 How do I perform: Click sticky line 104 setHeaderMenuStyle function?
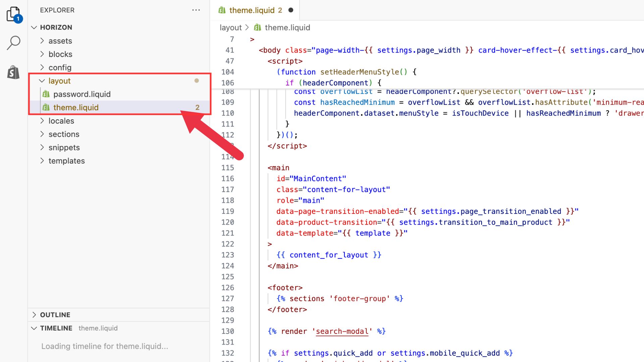click(346, 72)
